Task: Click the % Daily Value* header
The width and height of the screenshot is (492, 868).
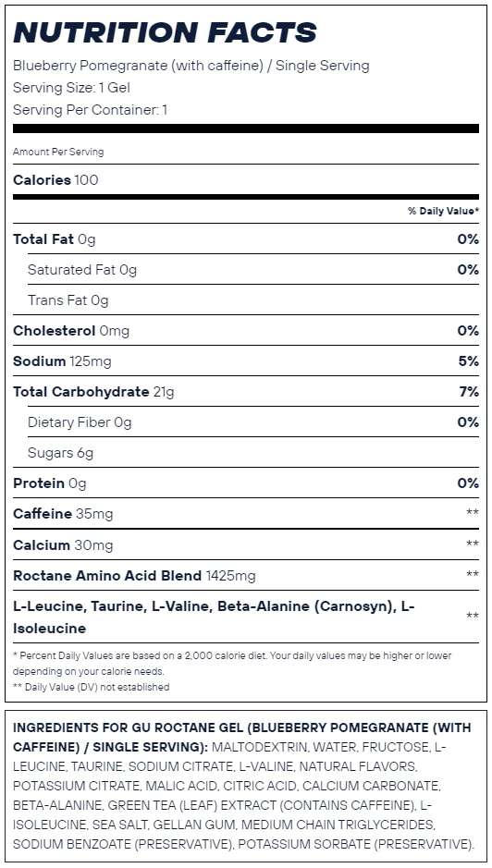Action: coord(443,211)
